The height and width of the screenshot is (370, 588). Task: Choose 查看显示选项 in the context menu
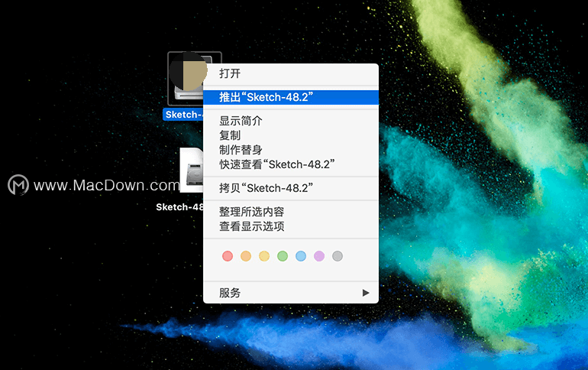tap(291, 226)
